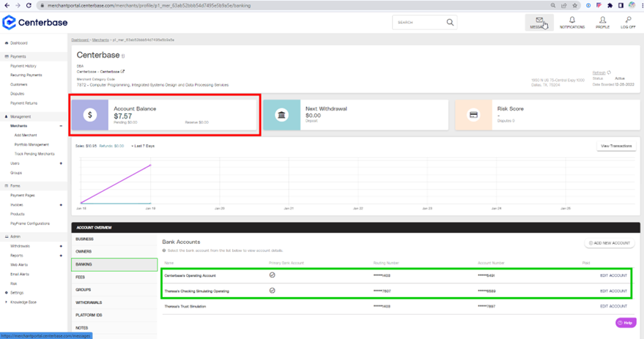The image size is (644, 339).
Task: Open the external link icon after DBA name
Action: click(122, 72)
